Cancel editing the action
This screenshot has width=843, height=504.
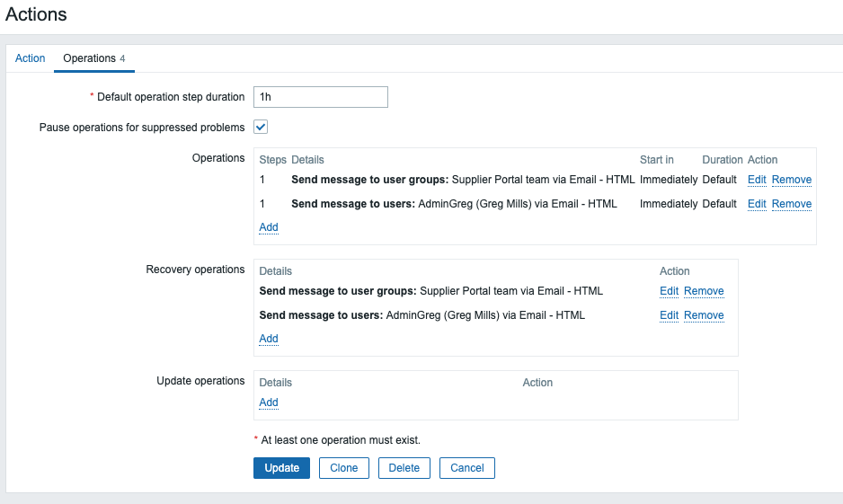(466, 468)
